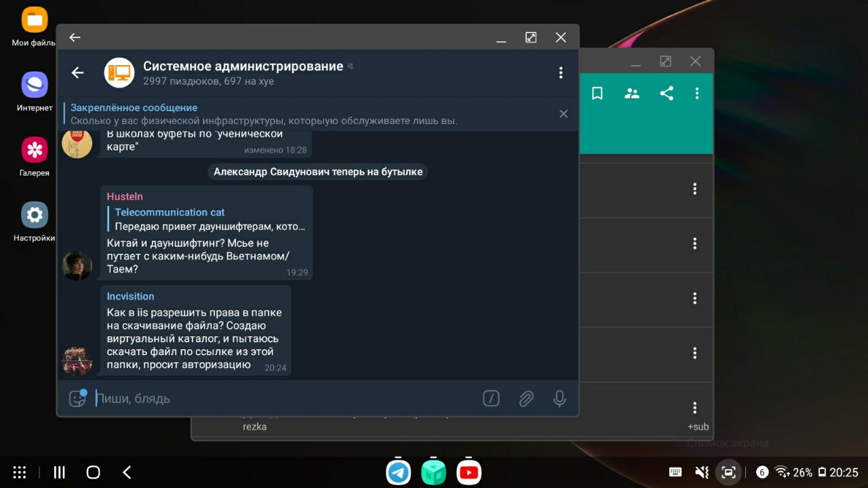The width and height of the screenshot is (868, 488).
Task: Return to chat list via chat header arrow
Action: 78,73
